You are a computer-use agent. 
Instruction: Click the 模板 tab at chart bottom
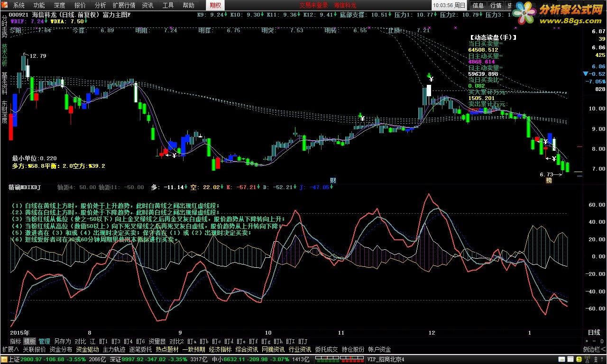tap(30, 341)
